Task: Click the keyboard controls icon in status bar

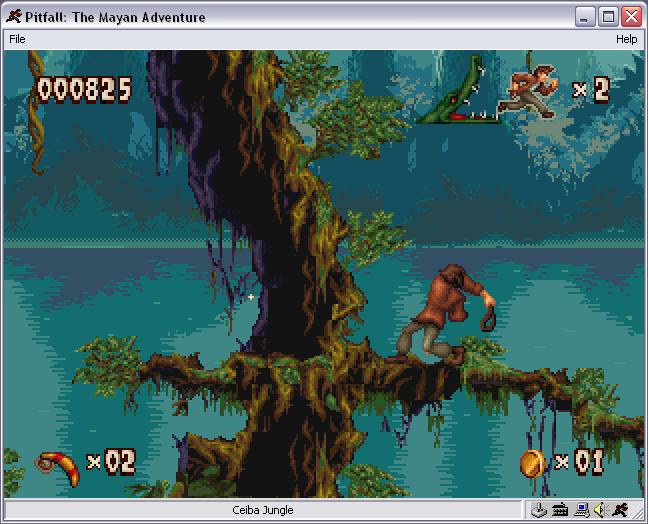Action: coord(560,510)
